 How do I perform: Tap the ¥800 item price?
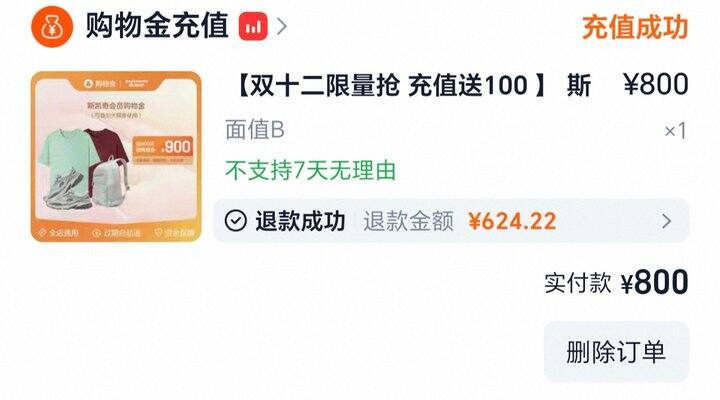[656, 84]
